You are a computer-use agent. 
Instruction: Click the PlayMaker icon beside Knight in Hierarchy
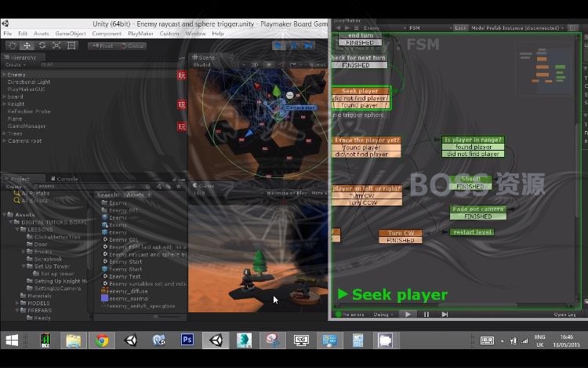(182, 104)
